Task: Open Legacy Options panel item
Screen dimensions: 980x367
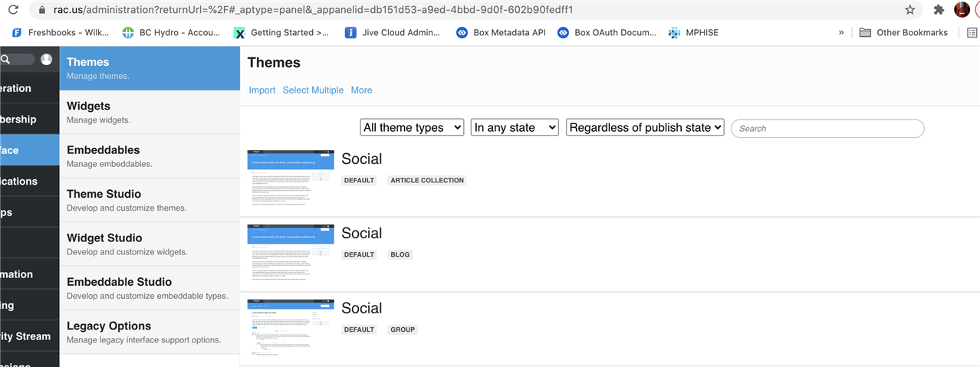Action: click(x=150, y=332)
